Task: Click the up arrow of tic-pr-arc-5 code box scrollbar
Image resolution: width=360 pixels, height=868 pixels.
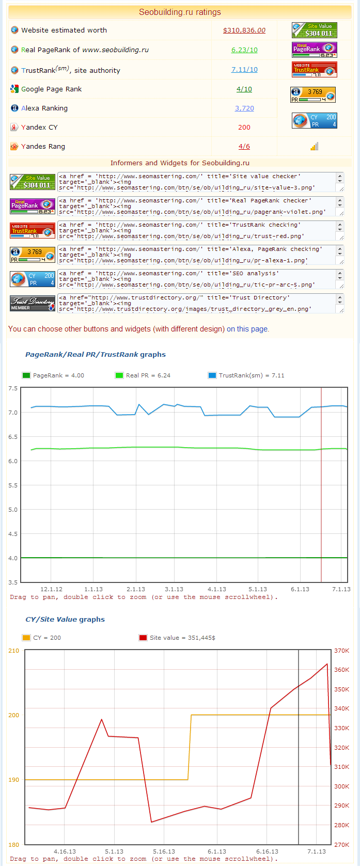Action: tap(340, 273)
